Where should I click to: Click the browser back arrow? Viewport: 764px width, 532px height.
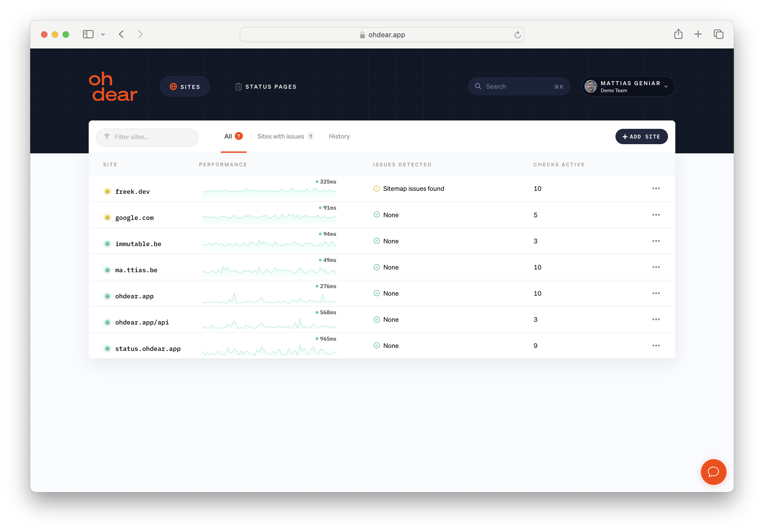[x=122, y=34]
